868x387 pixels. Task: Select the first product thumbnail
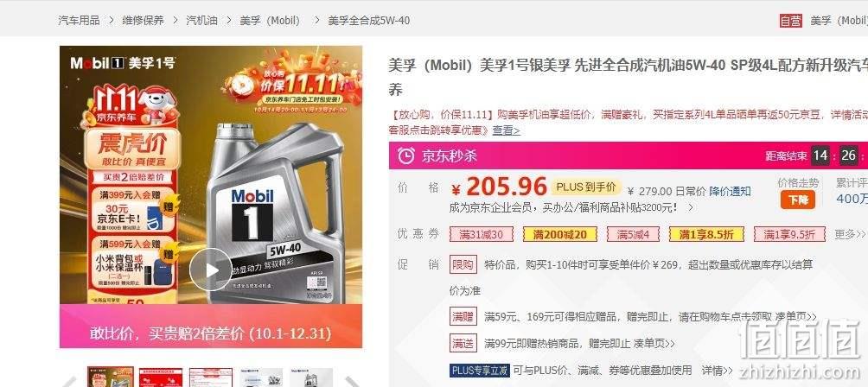110,377
